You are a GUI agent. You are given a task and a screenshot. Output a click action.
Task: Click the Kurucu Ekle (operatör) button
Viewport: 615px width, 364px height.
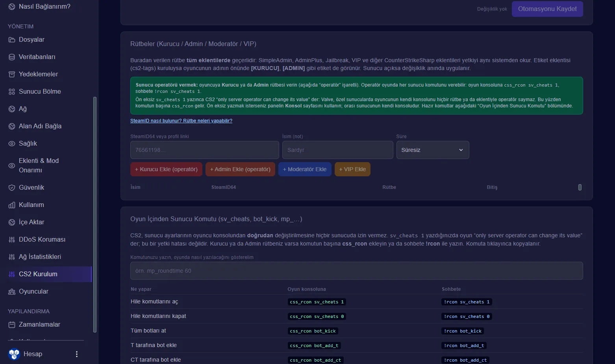point(167,169)
